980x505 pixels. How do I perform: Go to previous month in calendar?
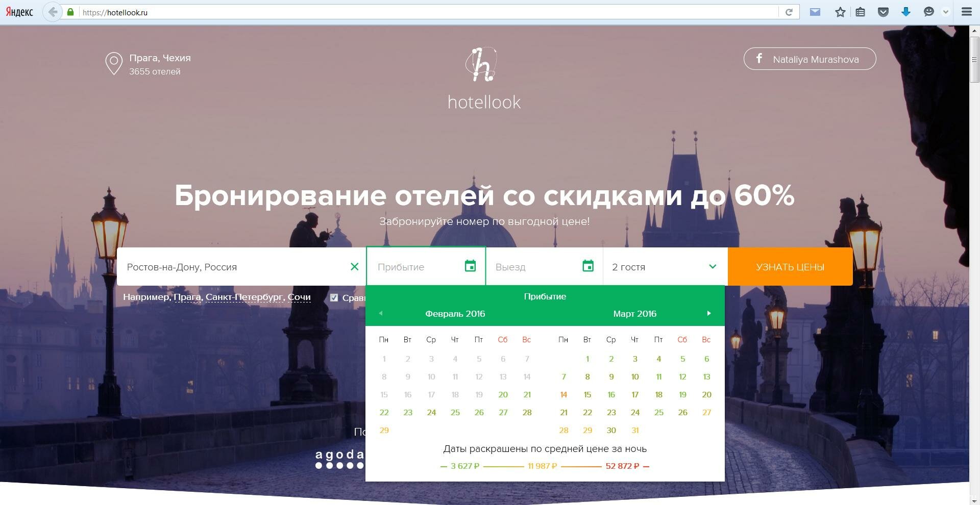coord(381,313)
